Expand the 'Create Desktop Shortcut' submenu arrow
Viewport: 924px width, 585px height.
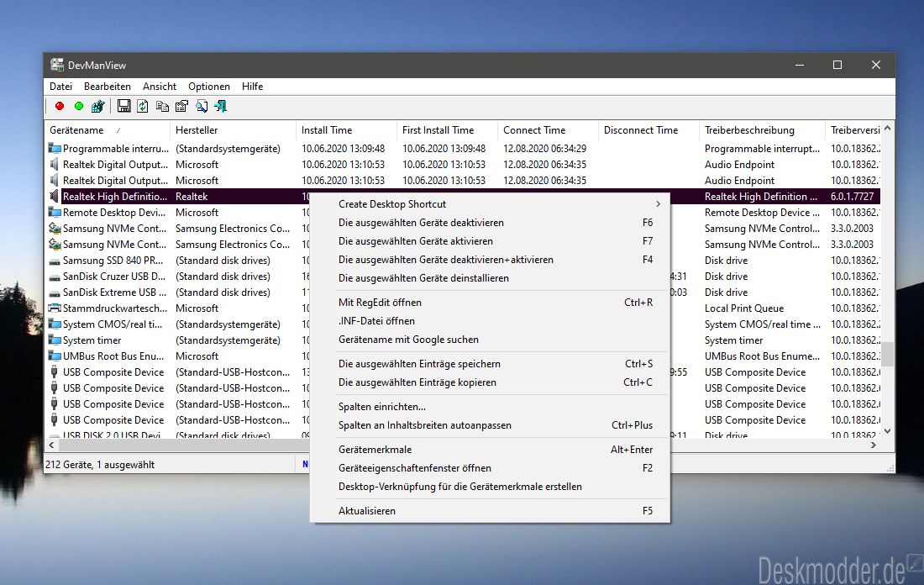658,204
